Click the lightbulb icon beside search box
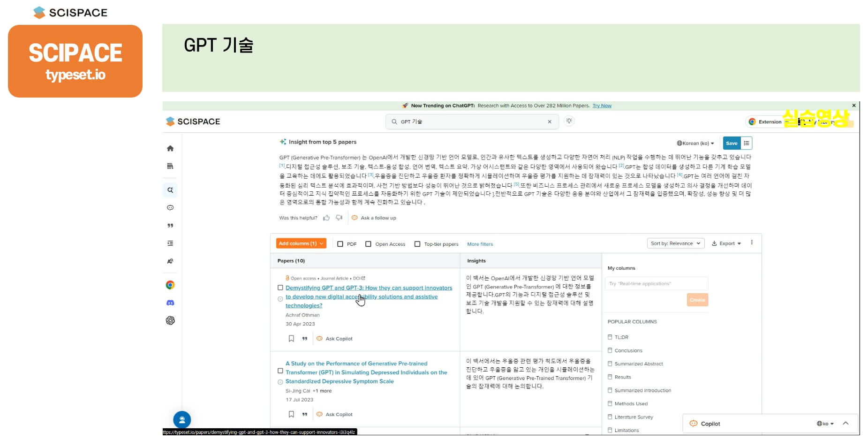 [x=569, y=121]
